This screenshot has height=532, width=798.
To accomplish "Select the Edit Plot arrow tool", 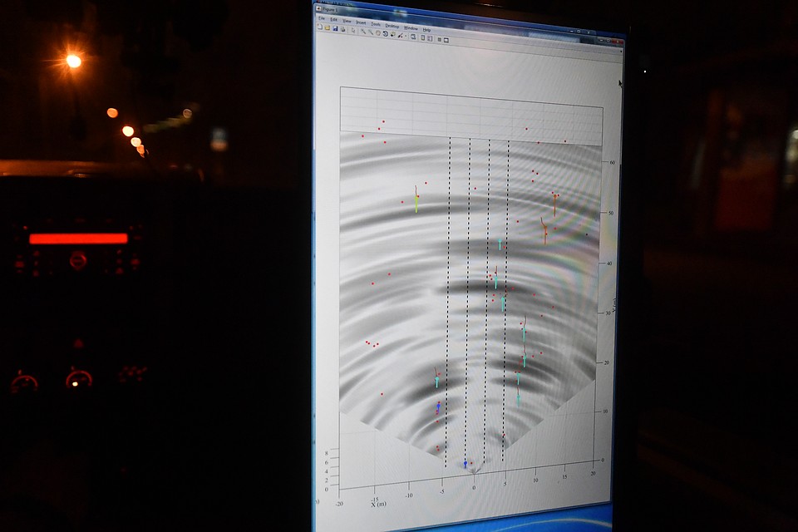I will pos(353,30).
